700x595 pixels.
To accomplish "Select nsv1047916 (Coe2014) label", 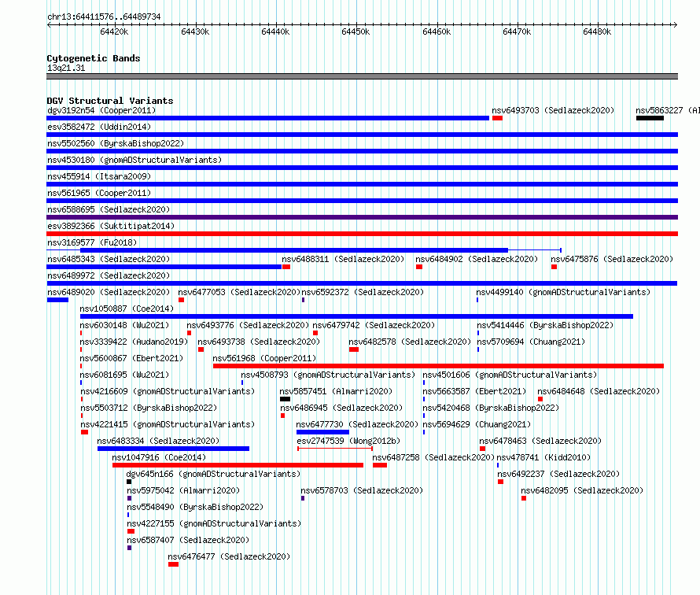I will pos(159,457).
